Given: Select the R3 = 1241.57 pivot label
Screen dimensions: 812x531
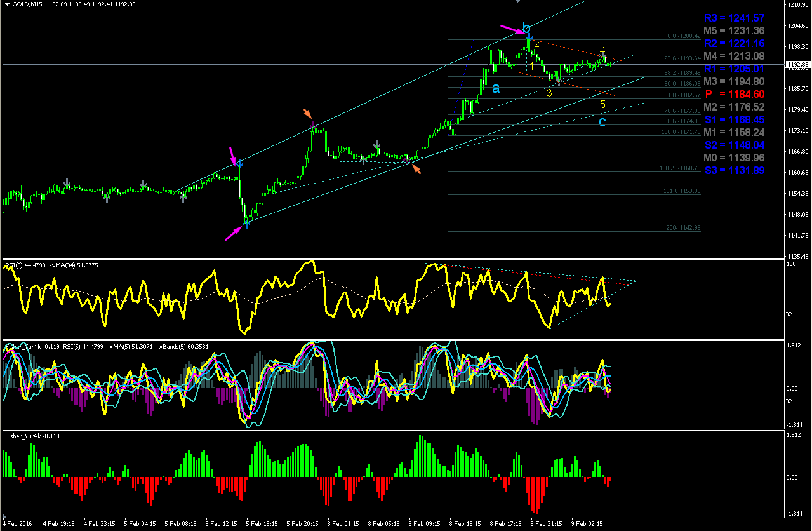Looking at the screenshot, I should click(734, 18).
